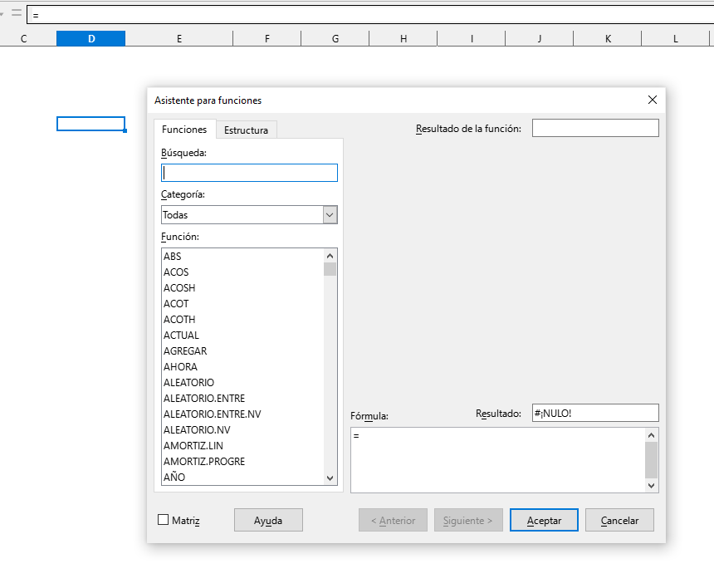
Task: Select column header D
Action: click(x=90, y=37)
